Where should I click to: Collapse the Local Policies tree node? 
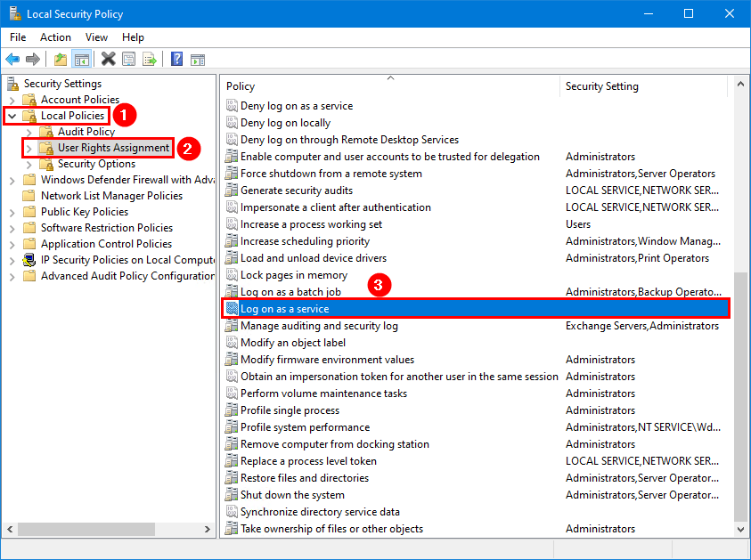click(12, 116)
